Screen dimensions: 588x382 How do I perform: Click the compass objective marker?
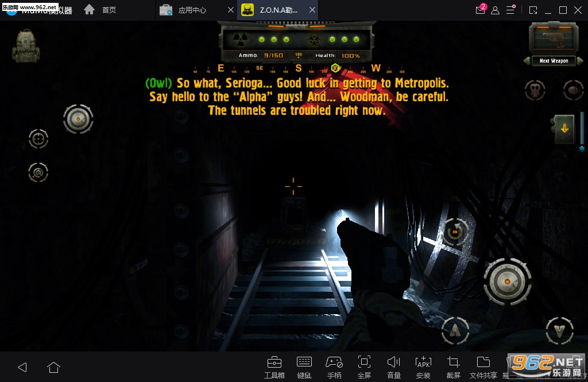coord(335,68)
